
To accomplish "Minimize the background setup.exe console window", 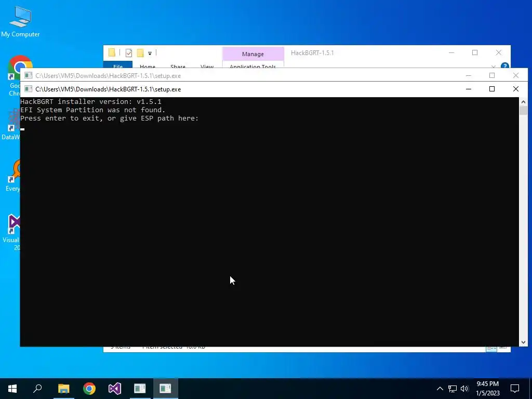I will point(469,75).
